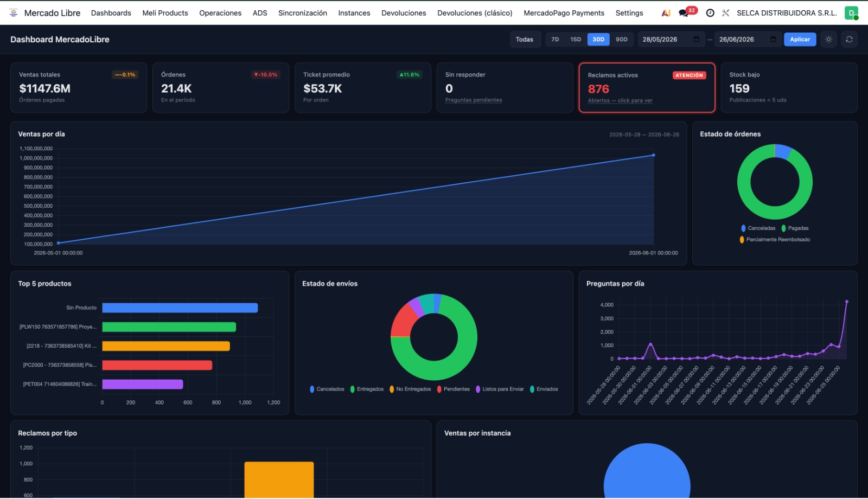
Task: Toggle Enviados legend in Estado de envíos
Action: point(544,389)
